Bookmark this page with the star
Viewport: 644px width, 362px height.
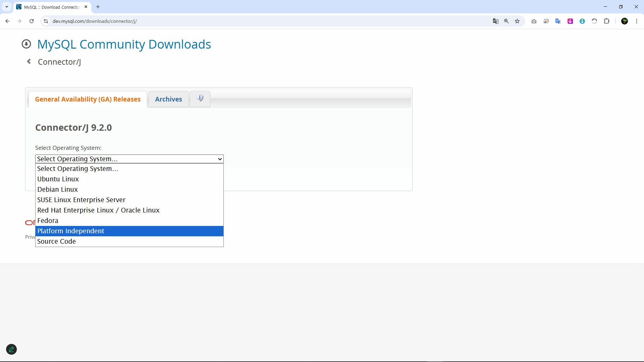517,21
